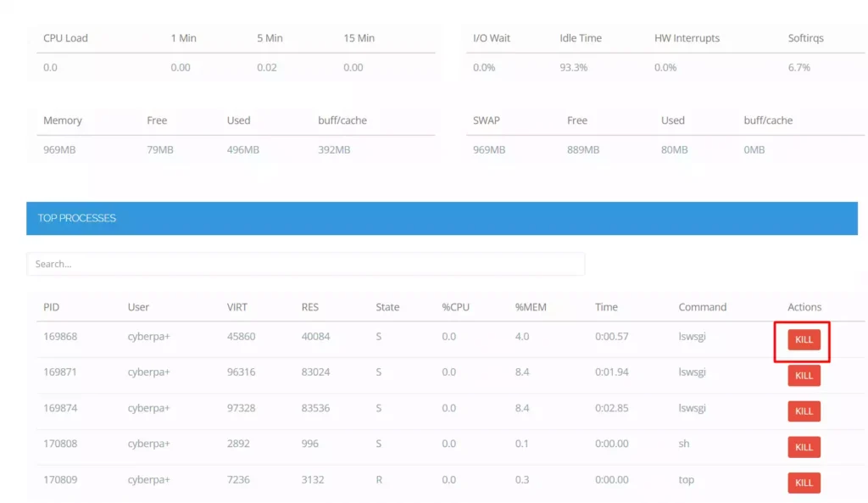Click the TOP PROCESSES header bar
The image size is (868, 503).
[442, 218]
